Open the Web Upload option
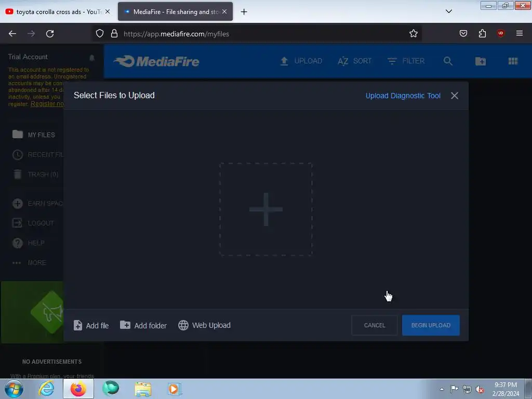Viewport: 532px width, 399px height. click(204, 325)
